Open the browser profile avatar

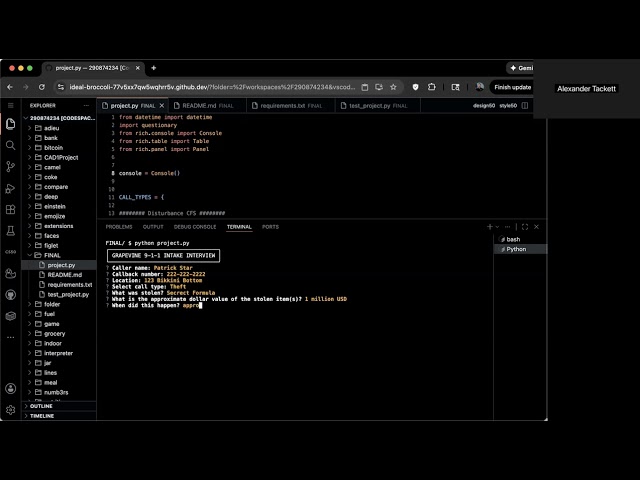click(x=480, y=87)
